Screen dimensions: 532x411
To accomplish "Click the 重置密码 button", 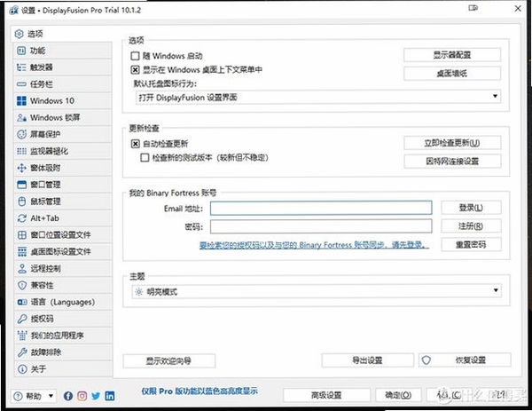I will pos(471,245).
